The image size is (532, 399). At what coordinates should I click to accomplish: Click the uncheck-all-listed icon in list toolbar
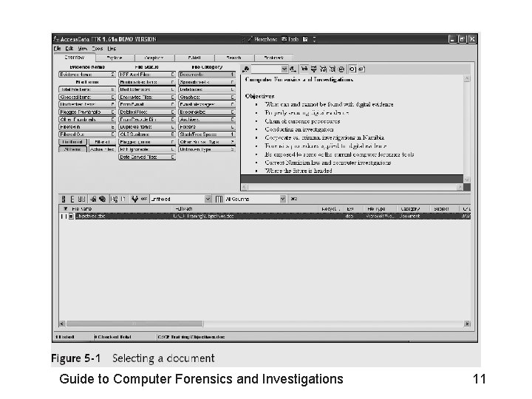72,199
